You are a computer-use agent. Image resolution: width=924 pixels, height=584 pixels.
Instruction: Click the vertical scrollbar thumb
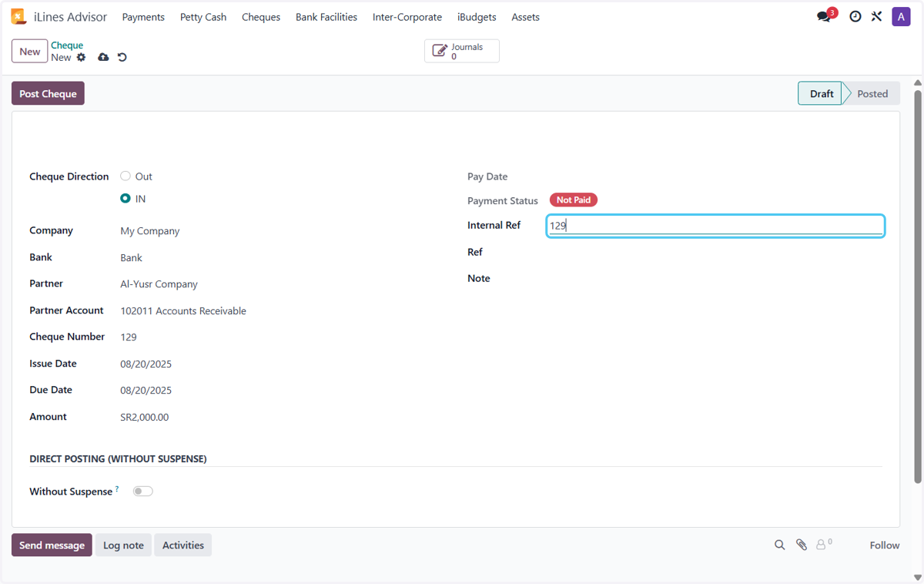[x=917, y=287]
